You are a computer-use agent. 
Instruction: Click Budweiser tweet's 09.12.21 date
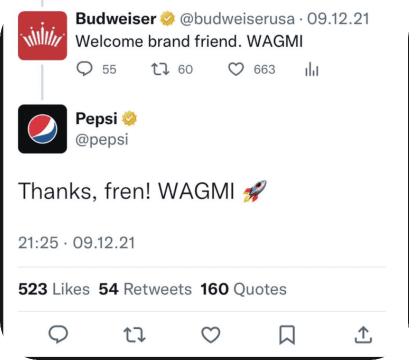(x=338, y=19)
